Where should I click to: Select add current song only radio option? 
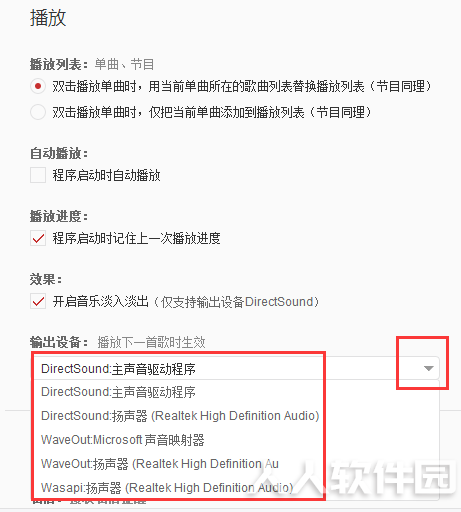(38, 112)
